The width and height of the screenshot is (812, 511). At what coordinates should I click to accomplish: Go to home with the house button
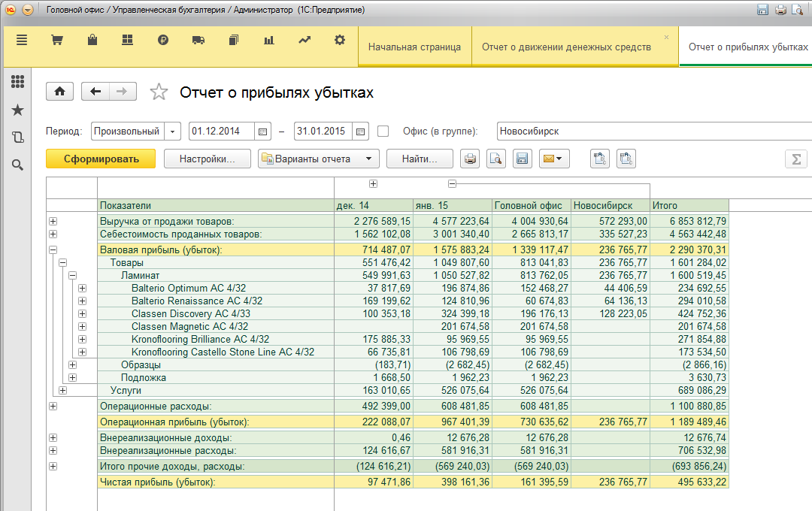pyautogui.click(x=59, y=92)
